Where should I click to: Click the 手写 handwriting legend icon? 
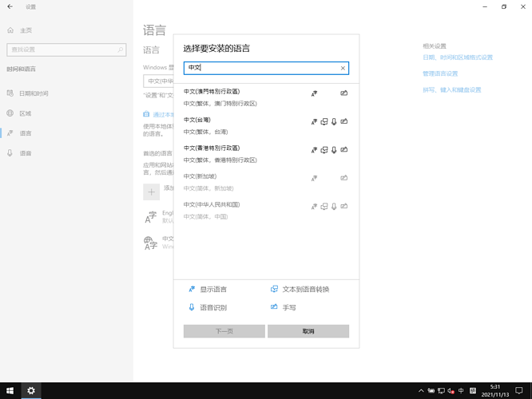click(x=274, y=307)
